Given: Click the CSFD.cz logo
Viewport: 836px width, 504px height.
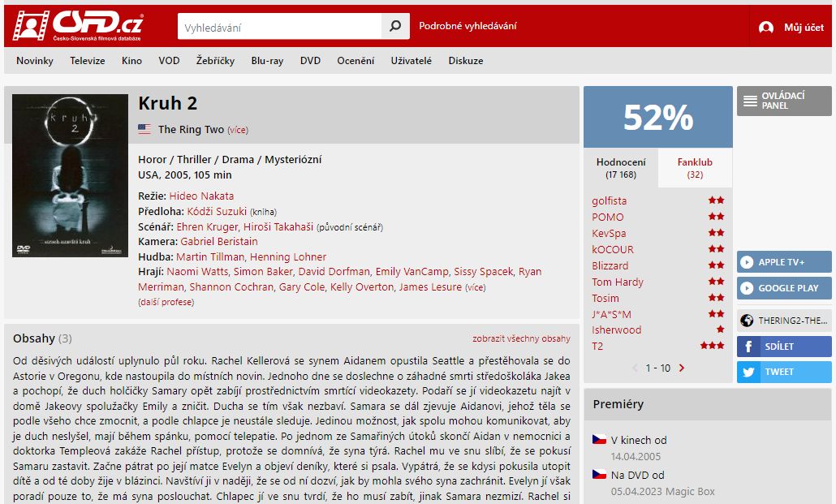Looking at the screenshot, I should coord(78,26).
